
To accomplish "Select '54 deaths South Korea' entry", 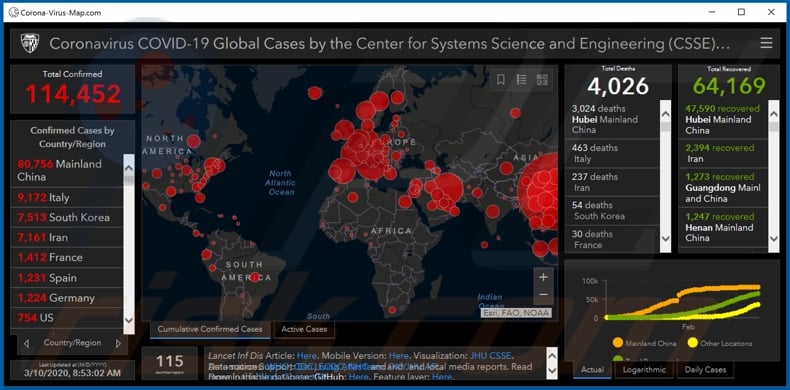I will 612,211.
